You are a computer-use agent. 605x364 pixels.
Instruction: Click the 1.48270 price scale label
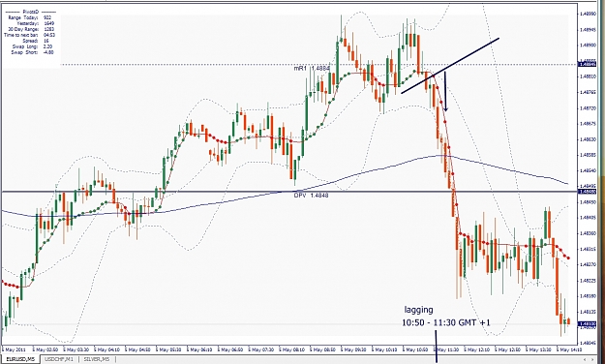tap(588, 265)
